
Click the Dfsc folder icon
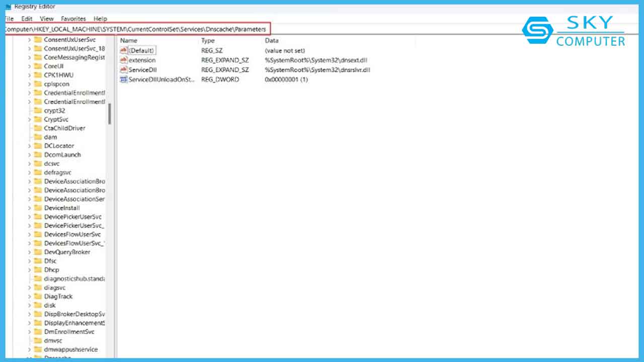click(38, 261)
